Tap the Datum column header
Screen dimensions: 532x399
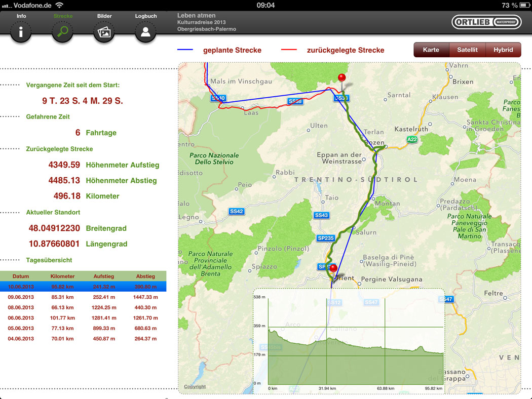point(21,276)
